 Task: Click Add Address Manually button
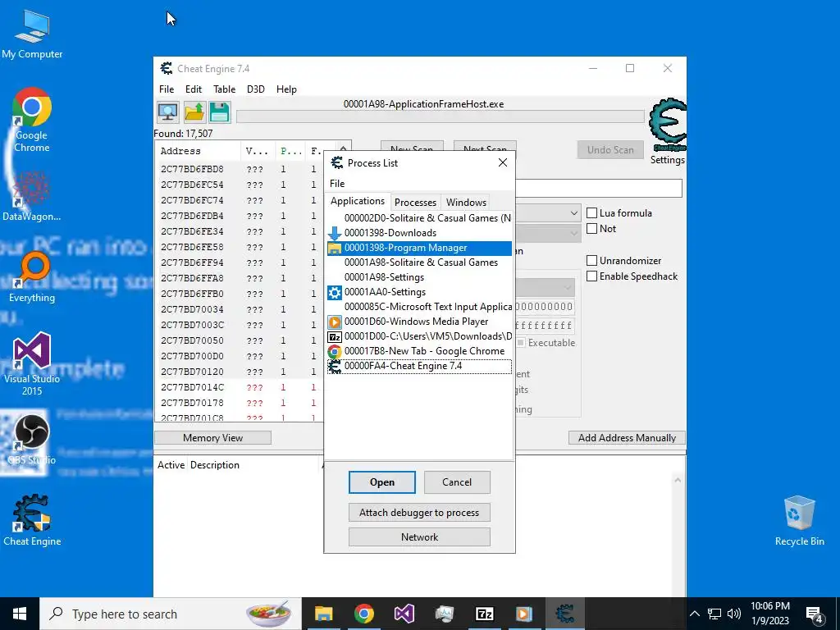point(627,438)
